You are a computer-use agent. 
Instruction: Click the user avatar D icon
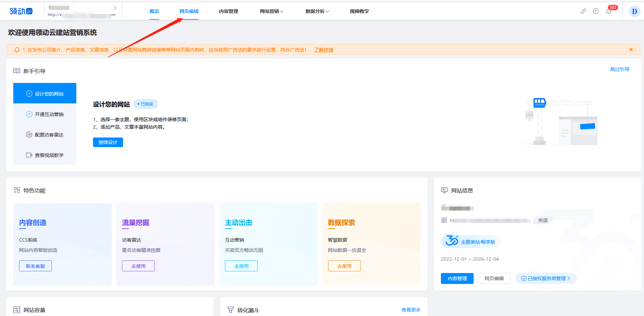coord(634,11)
